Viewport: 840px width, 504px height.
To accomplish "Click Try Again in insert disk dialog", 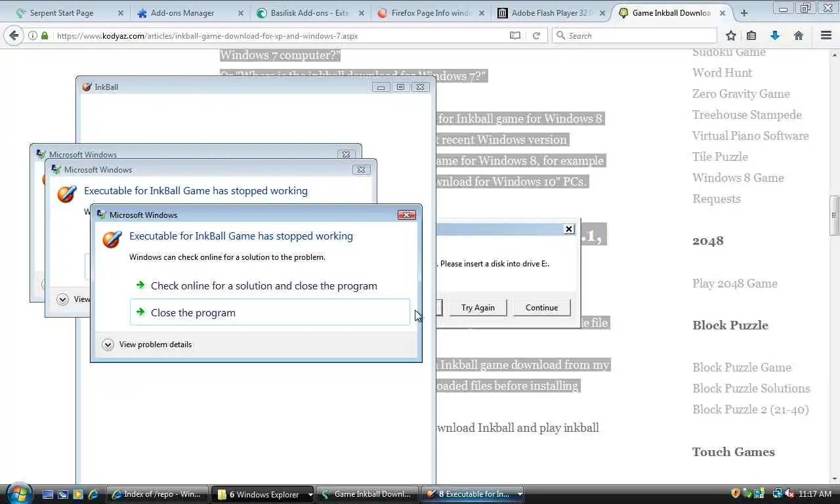I will 478,308.
